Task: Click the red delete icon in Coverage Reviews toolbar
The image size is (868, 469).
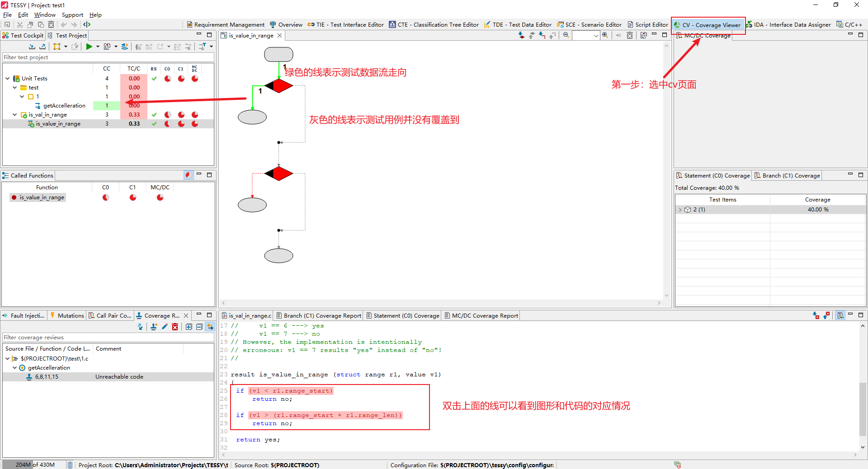Action: 175,327
